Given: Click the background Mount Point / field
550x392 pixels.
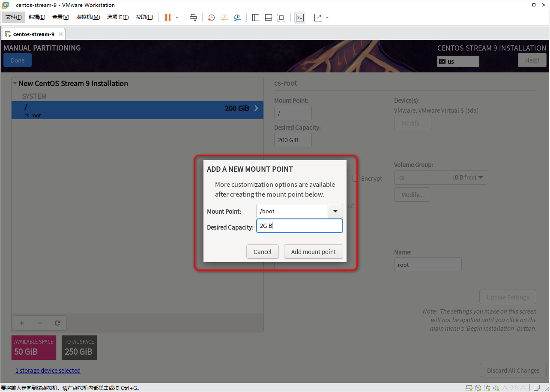Looking at the screenshot, I should 293,113.
